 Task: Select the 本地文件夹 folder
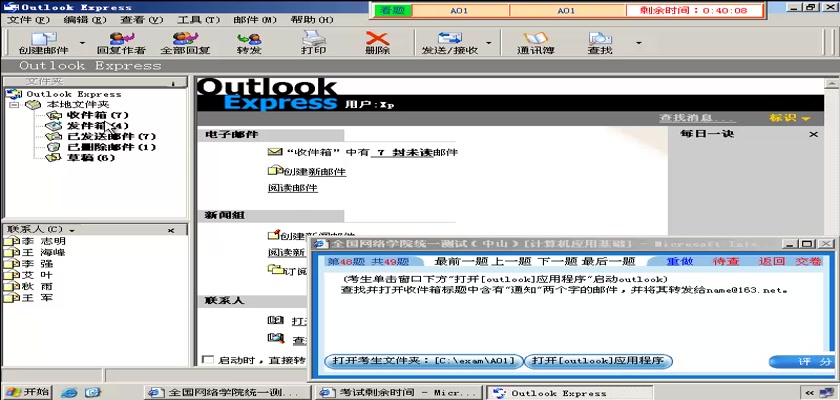pyautogui.click(x=77, y=104)
